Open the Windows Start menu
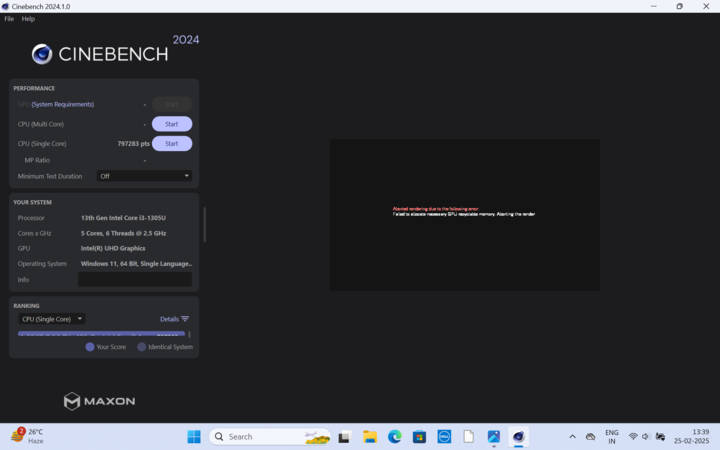Viewport: 720px width, 450px height. (x=194, y=437)
